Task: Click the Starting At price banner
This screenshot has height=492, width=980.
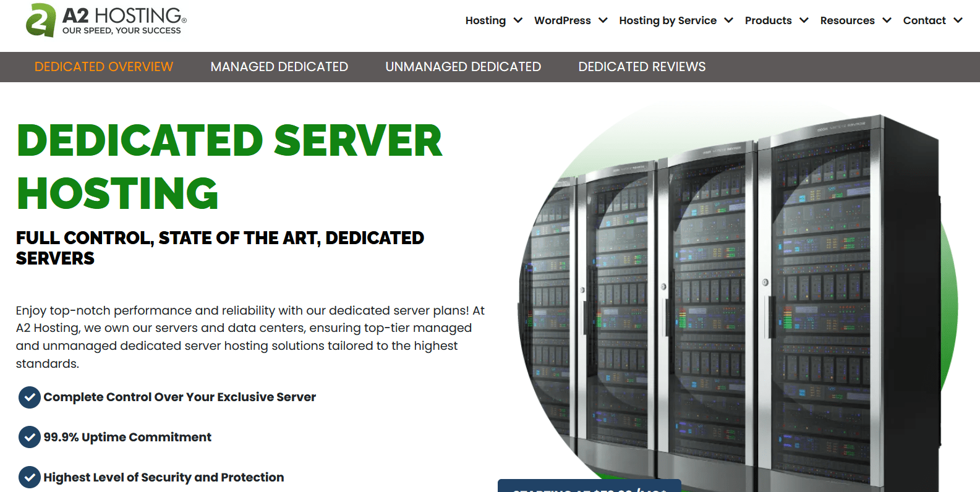Action: point(589,486)
